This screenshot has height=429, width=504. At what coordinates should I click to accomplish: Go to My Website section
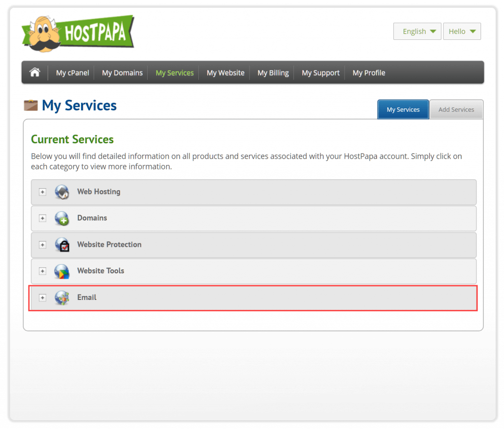225,72
